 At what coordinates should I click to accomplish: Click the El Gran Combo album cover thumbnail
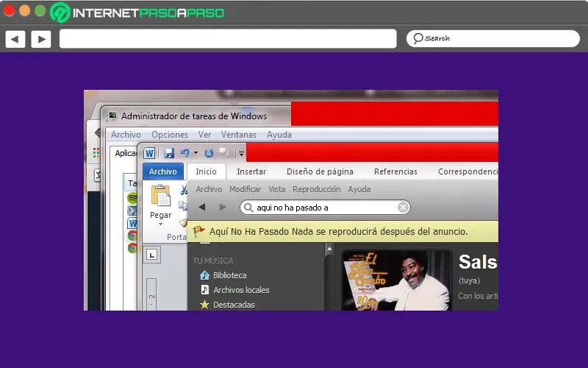point(396,280)
